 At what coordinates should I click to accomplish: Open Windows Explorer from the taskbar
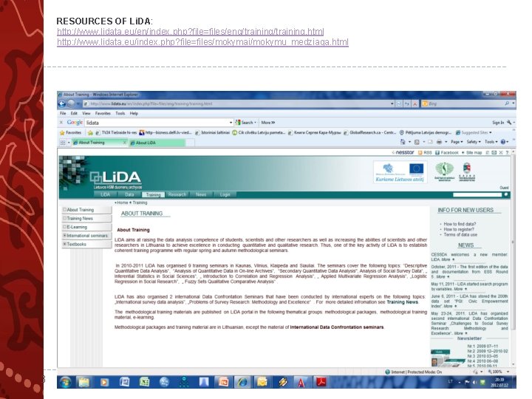[83, 383]
